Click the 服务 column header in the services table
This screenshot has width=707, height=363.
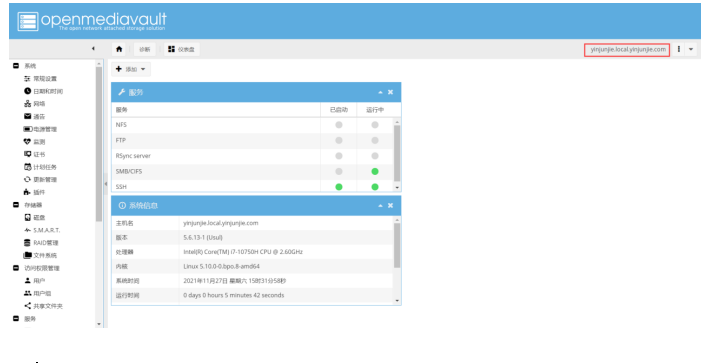coord(216,110)
